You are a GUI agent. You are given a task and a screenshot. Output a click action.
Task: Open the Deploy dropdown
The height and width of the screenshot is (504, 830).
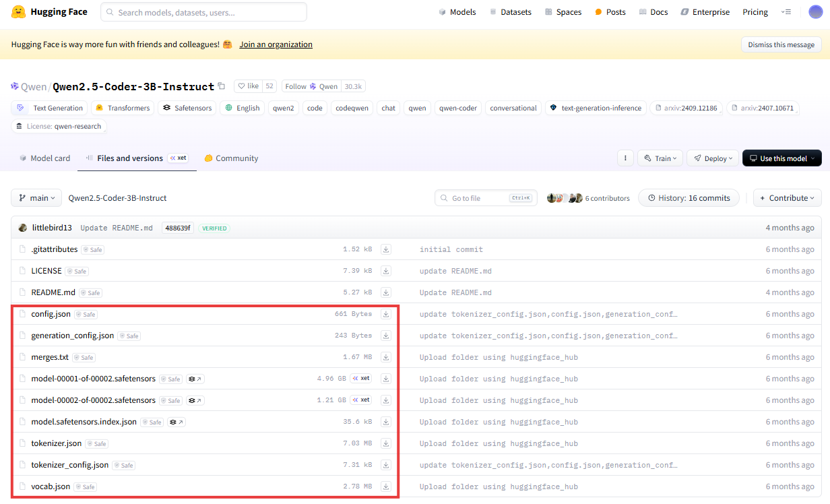tap(713, 158)
